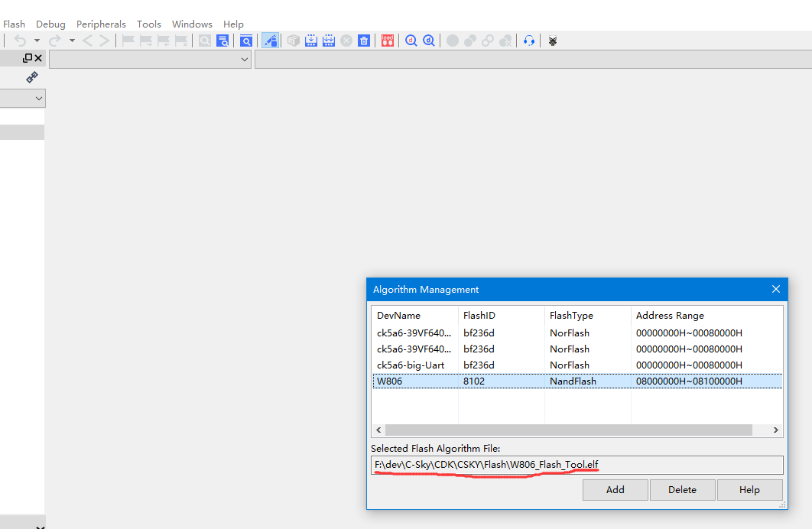Click the bug debug icon in toolbar

(552, 41)
